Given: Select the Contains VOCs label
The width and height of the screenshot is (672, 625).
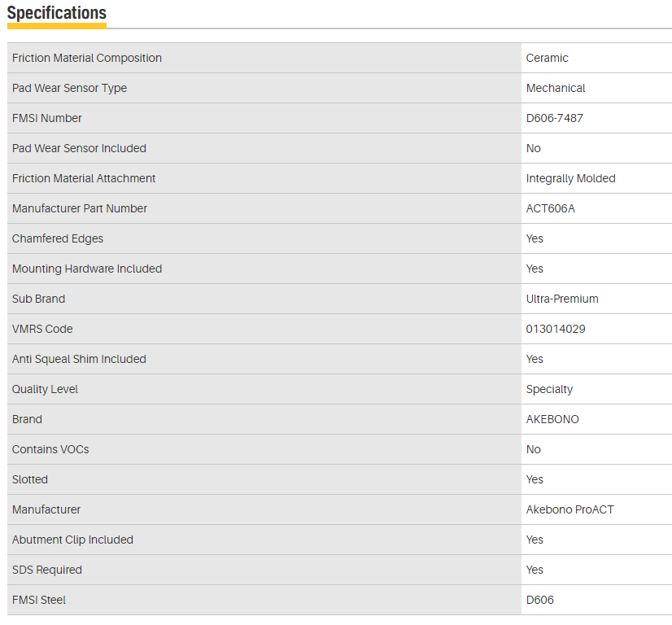Looking at the screenshot, I should 50,449.
